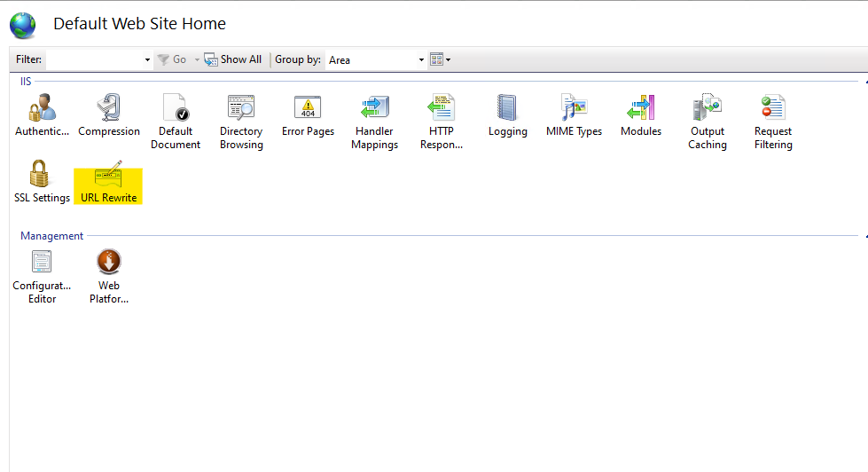Image resolution: width=868 pixels, height=472 pixels.
Task: Launch Web Platform Installer icon
Action: point(109,262)
